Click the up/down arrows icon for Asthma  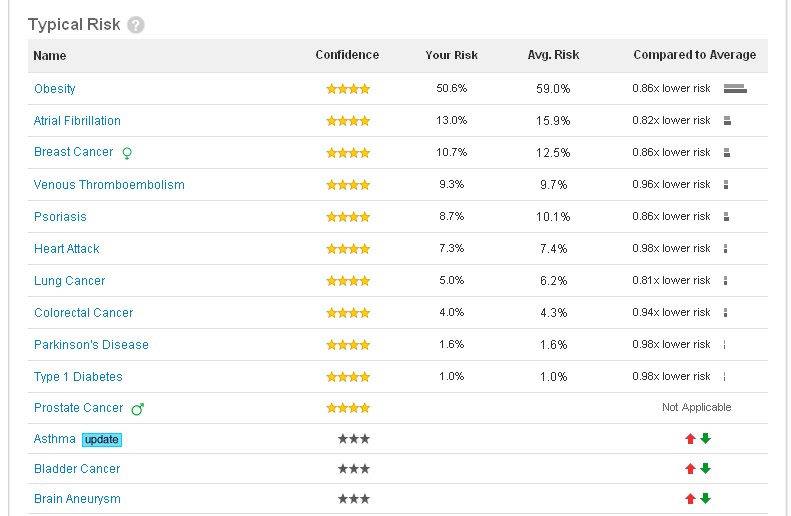tap(697, 439)
